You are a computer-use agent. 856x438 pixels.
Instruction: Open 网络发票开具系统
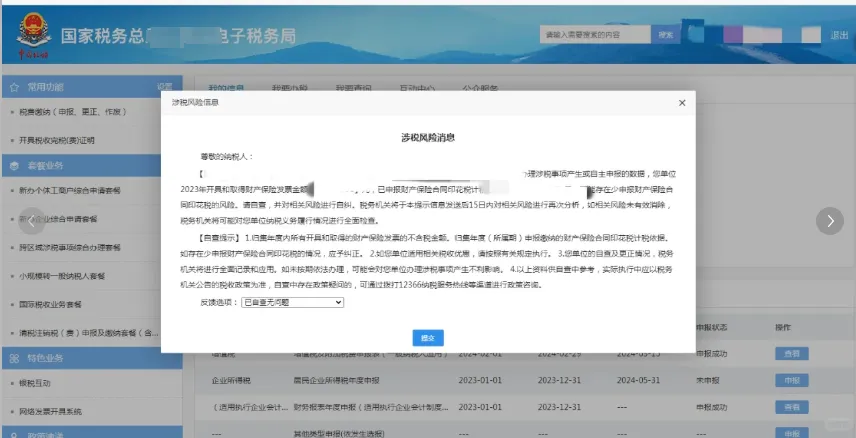pos(50,411)
